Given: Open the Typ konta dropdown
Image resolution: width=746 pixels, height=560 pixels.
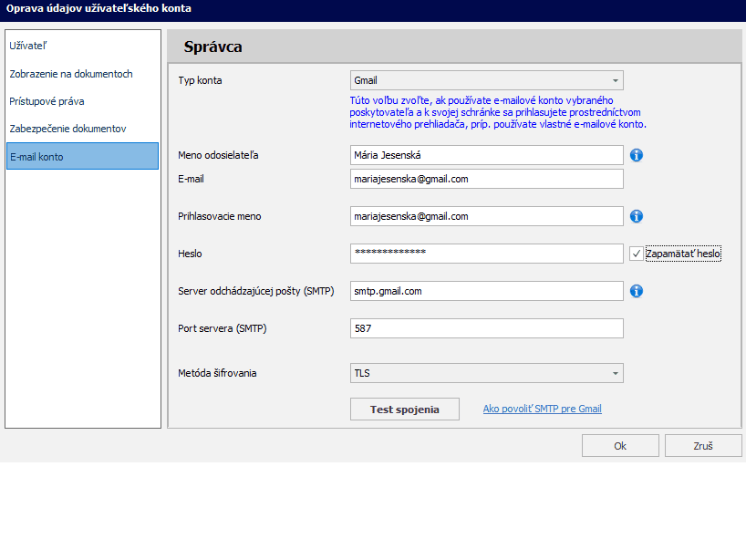Looking at the screenshot, I should point(486,80).
